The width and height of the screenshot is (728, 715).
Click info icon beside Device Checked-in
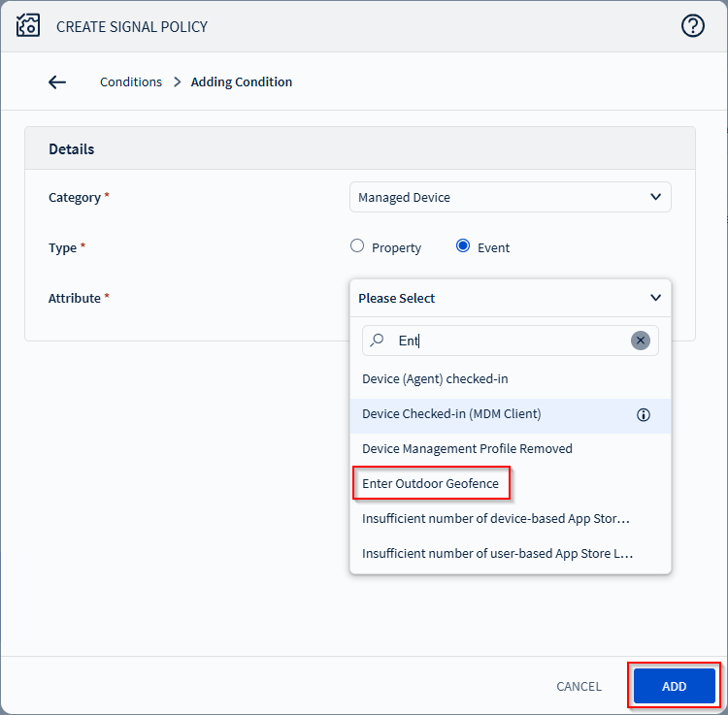643,414
